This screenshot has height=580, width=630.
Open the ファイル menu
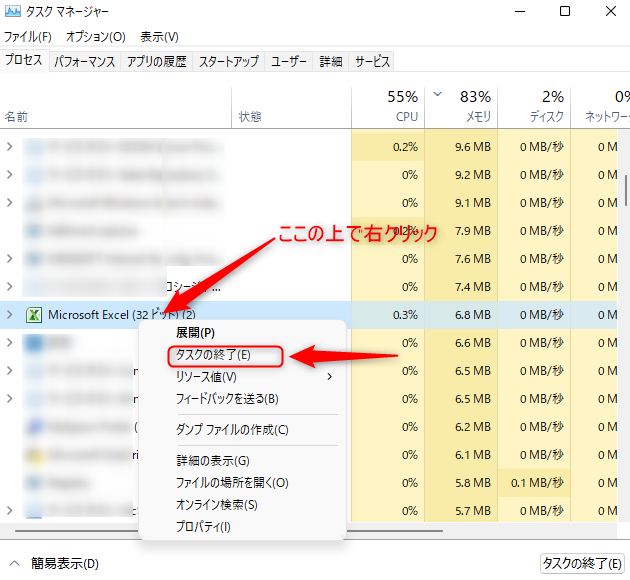click(27, 37)
